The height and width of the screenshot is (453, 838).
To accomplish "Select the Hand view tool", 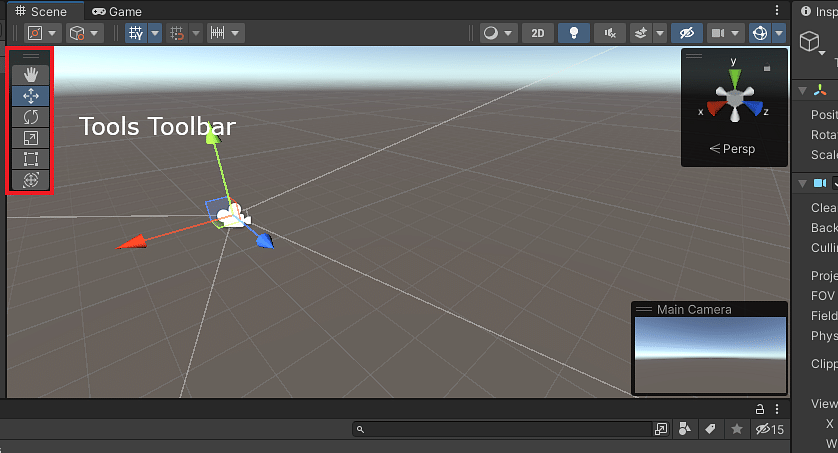I will [30, 75].
